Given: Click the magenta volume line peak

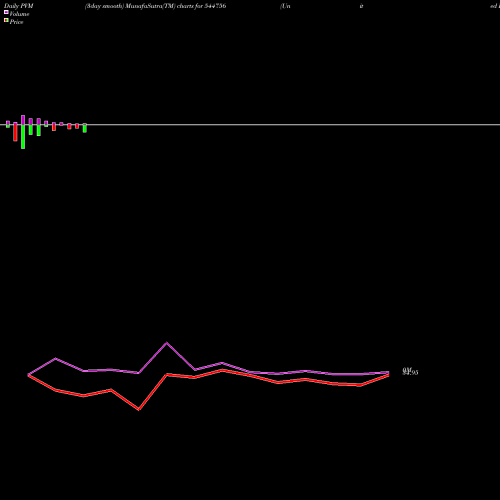Looking at the screenshot, I should (x=167, y=343).
